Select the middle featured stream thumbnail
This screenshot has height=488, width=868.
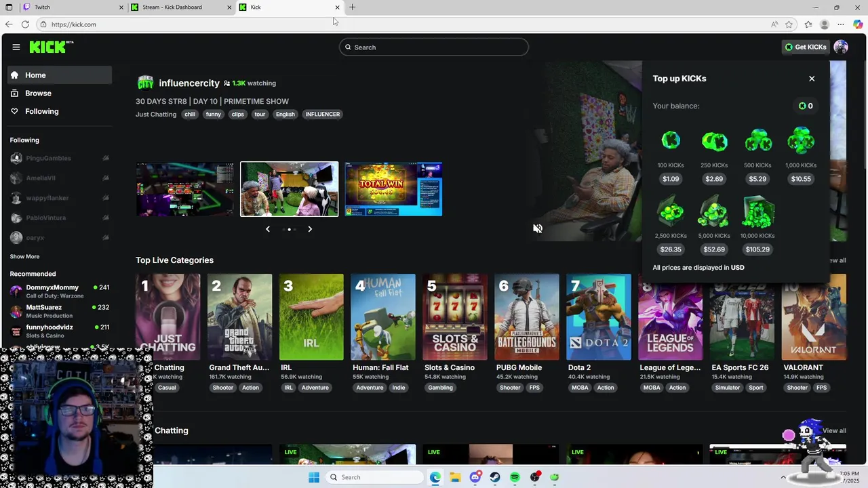click(x=289, y=189)
